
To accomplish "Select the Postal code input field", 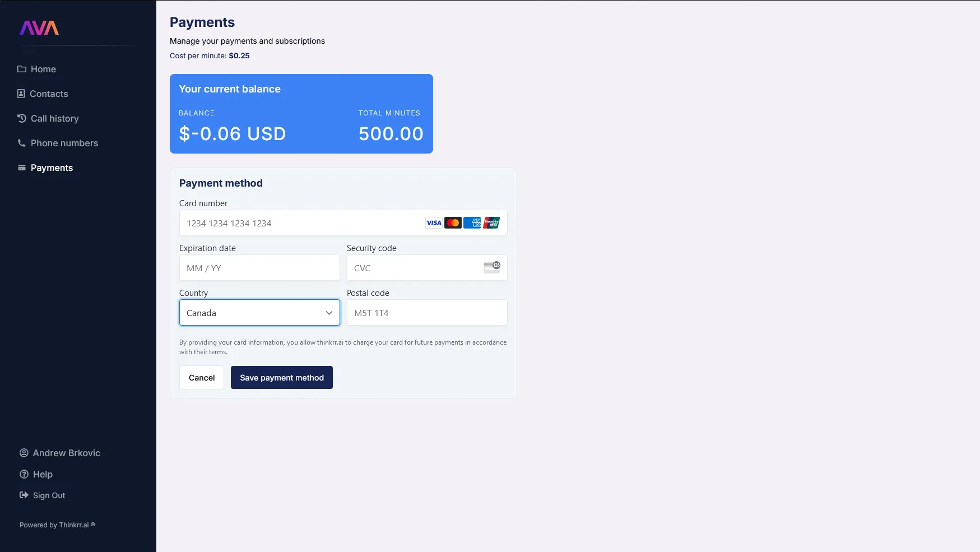I will point(427,313).
